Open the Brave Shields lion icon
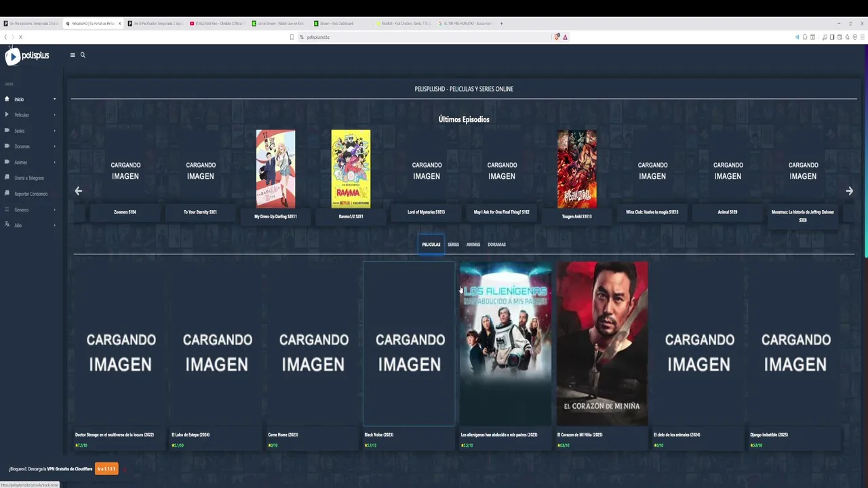868x488 pixels. (557, 37)
